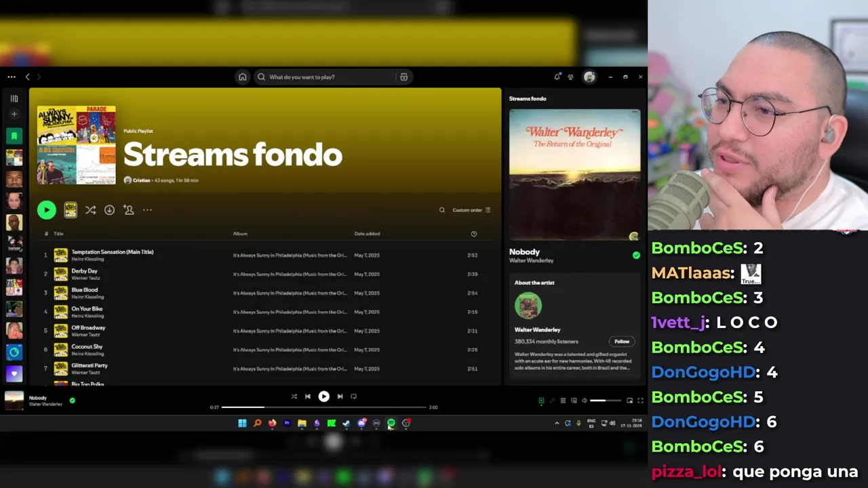Open Custom order sort dropdown
This screenshot has height=488, width=868.
pyautogui.click(x=471, y=210)
